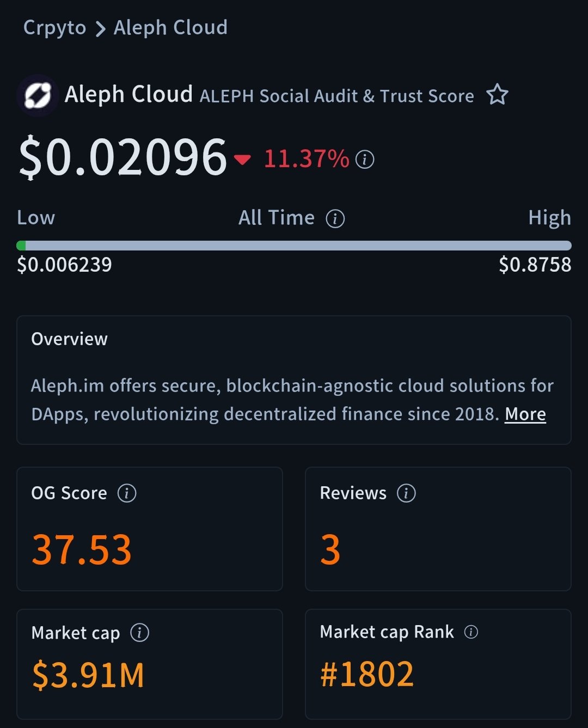Expand the overview with the More link
Screen dimensions: 588x728
point(525,414)
